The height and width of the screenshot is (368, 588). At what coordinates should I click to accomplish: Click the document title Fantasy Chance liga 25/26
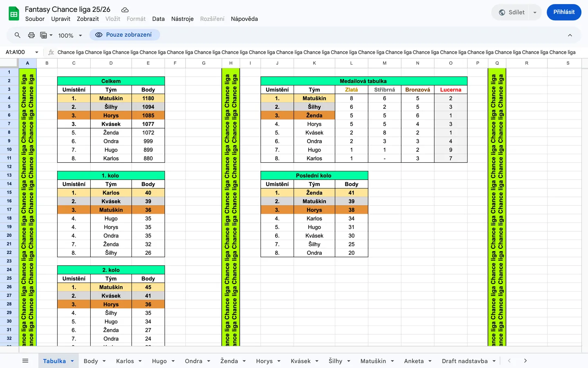pyautogui.click(x=68, y=9)
